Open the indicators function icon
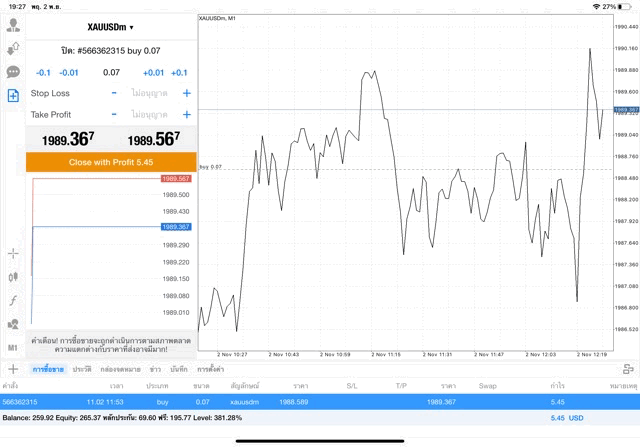The height and width of the screenshot is (447, 640). coord(13,301)
